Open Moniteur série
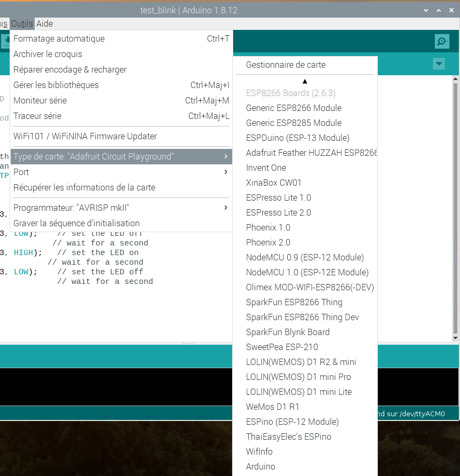This screenshot has width=460, height=476. point(121,100)
